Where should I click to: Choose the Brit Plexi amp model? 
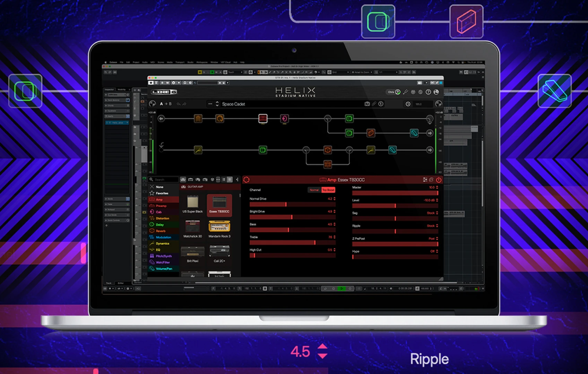pos(192,254)
